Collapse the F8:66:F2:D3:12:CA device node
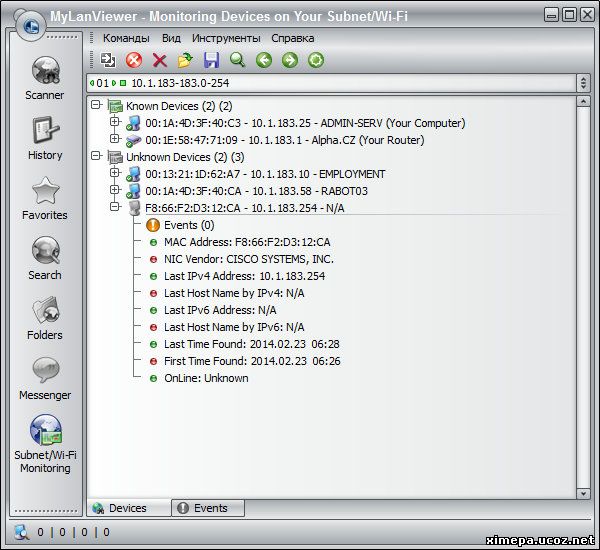This screenshot has height=550, width=600. pyautogui.click(x=114, y=207)
